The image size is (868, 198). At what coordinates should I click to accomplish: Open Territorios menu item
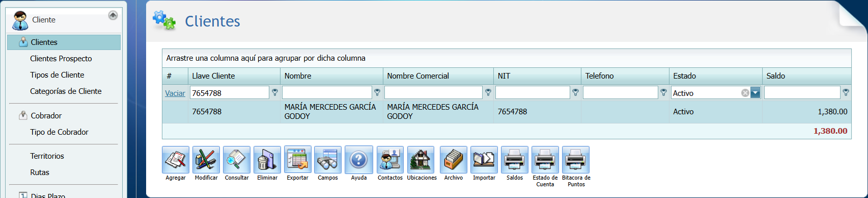click(47, 156)
